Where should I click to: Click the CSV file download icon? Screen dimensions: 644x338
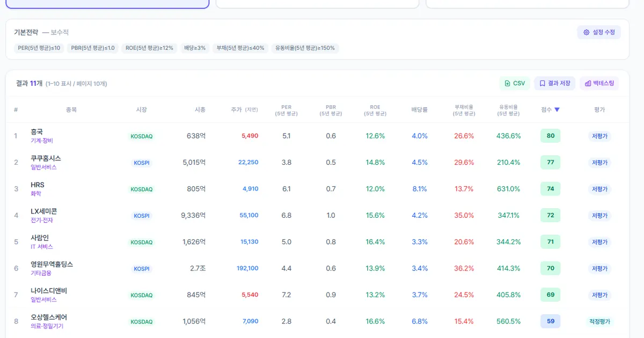pos(508,83)
